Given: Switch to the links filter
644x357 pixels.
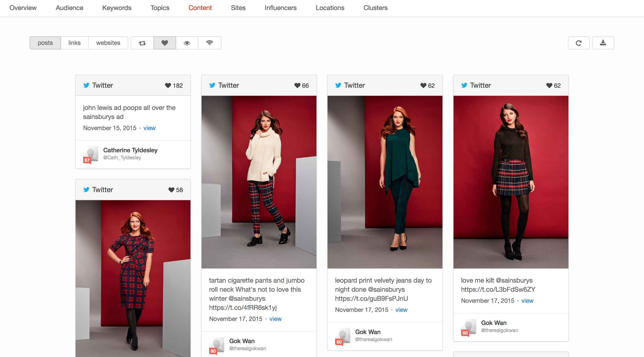Looking at the screenshot, I should click(x=74, y=43).
